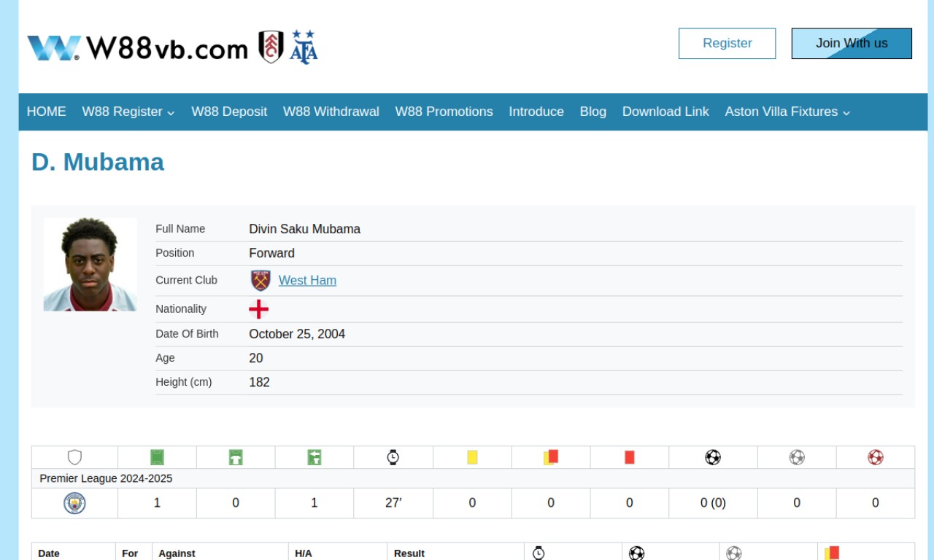Open the W88 Withdrawal menu item

(x=331, y=112)
